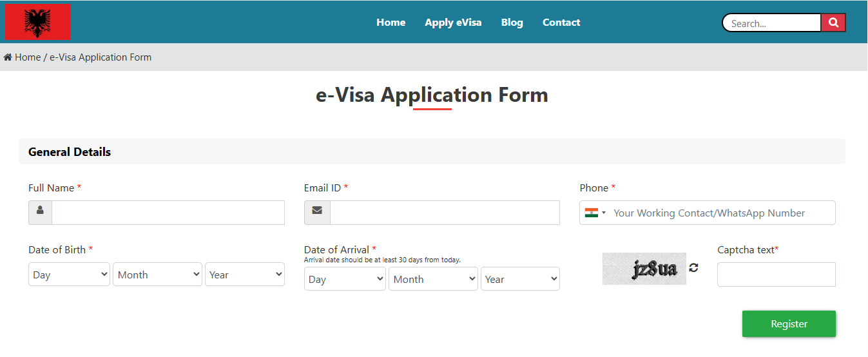The height and width of the screenshot is (357, 868).
Task: Go to Apply eVisa menu item
Action: click(453, 23)
